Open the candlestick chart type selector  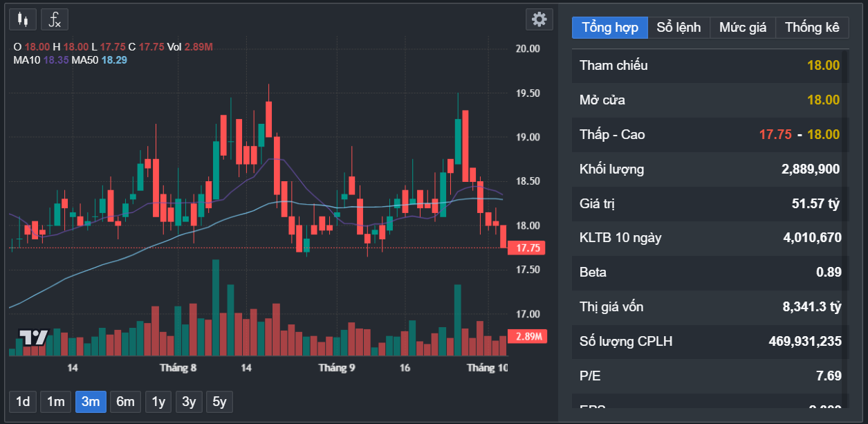(x=23, y=19)
